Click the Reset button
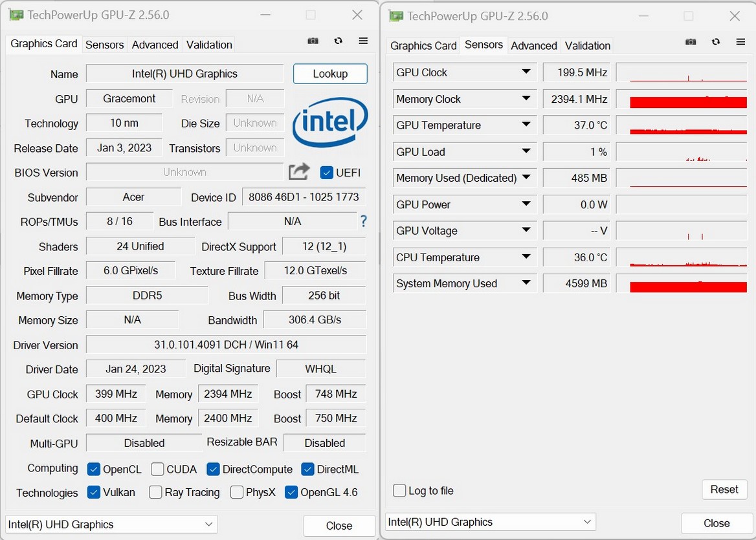This screenshot has width=756, height=540. point(724,490)
